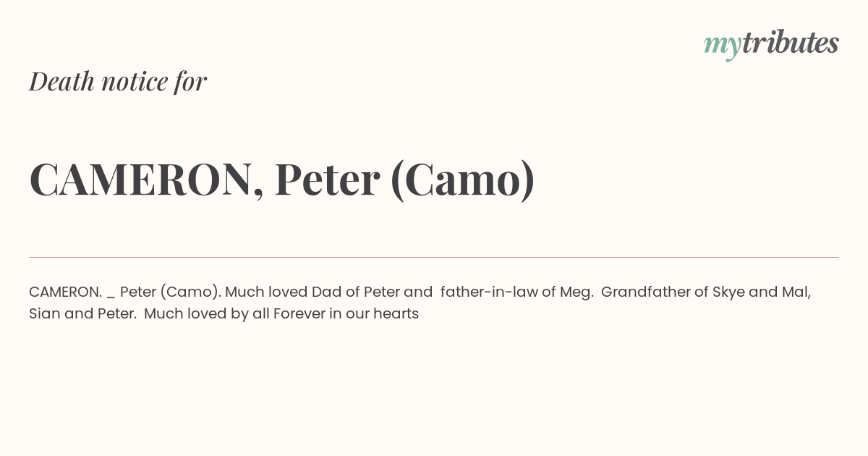Click the 'Death notice for' subtitle
The image size is (868, 456).
click(118, 82)
